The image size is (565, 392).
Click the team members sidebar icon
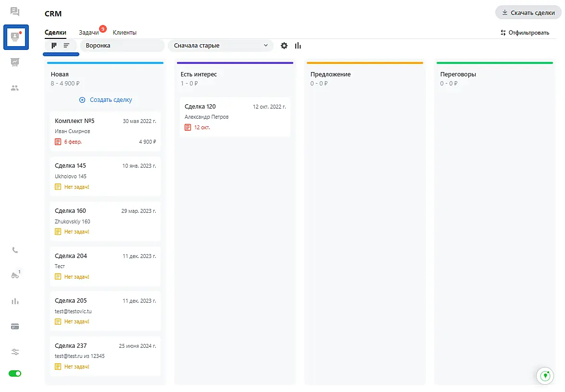tap(15, 88)
